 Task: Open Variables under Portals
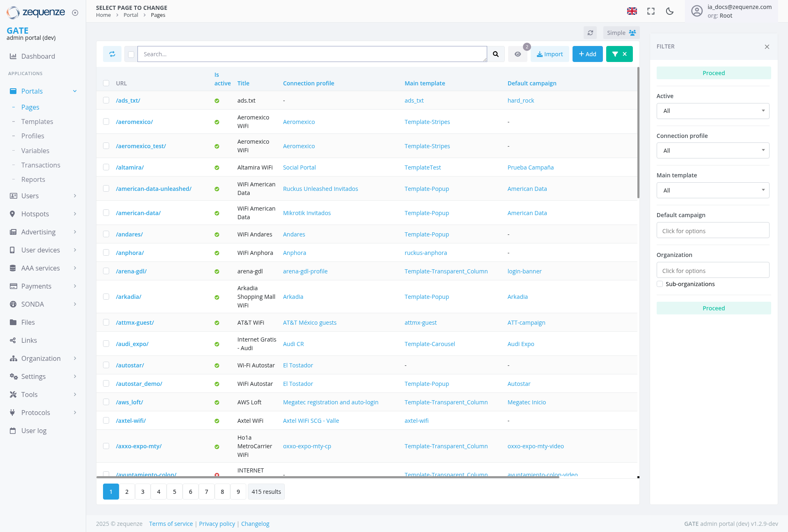(x=35, y=151)
